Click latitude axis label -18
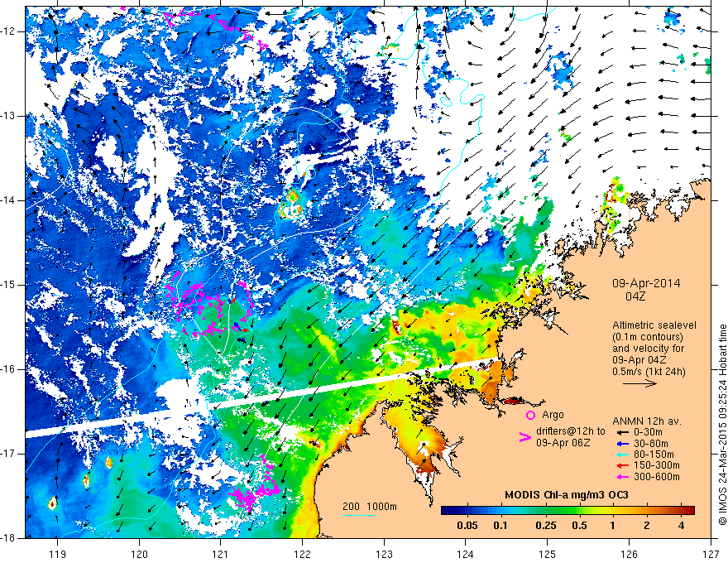 7,538
